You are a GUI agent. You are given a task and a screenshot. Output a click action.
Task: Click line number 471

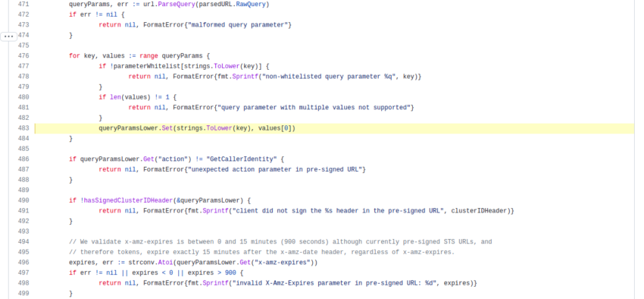(23, 4)
